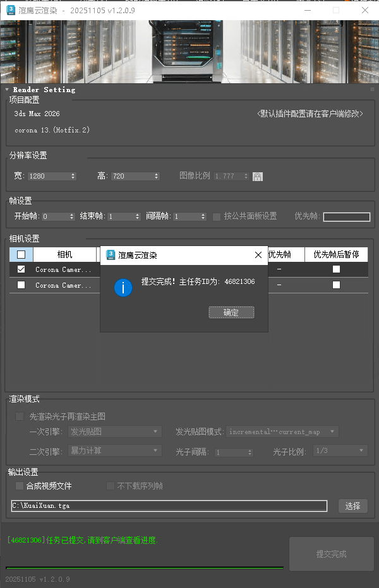
Task: Toggle the aspect ratio lock icon
Action: (258, 176)
